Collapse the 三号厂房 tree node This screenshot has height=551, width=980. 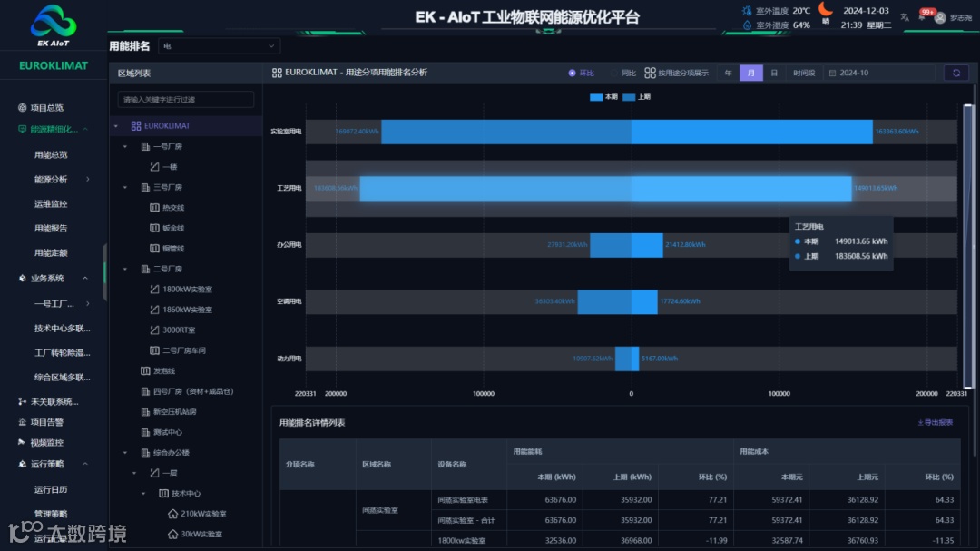coord(125,188)
